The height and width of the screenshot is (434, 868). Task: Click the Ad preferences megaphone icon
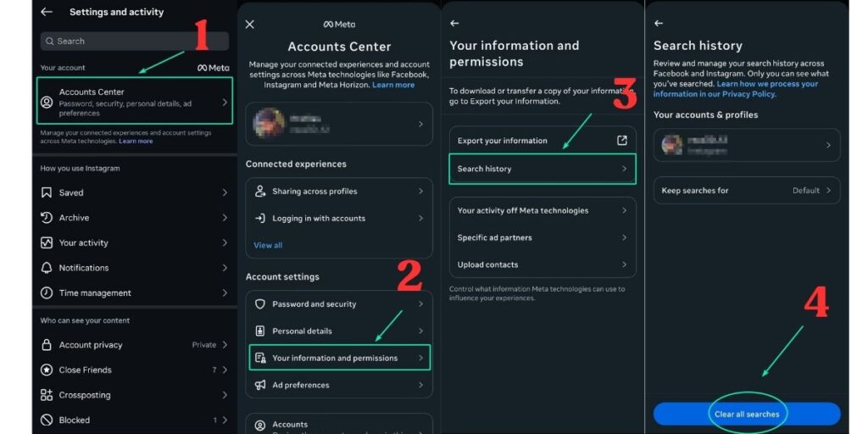click(260, 385)
